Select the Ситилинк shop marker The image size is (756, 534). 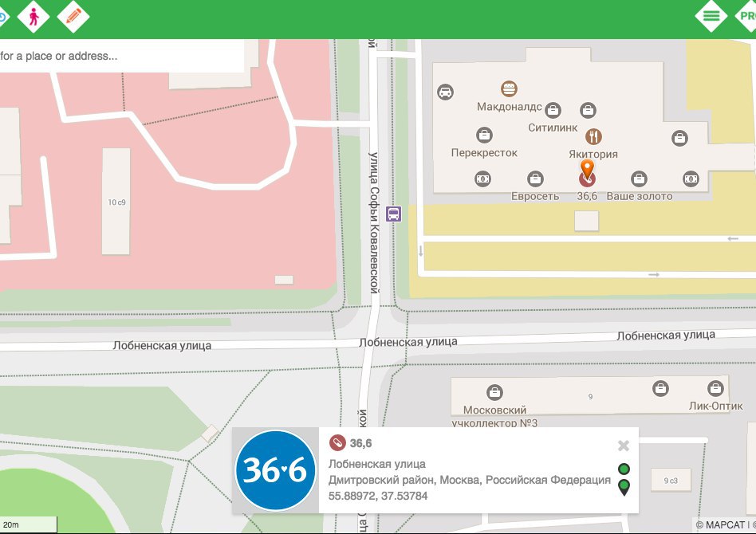(x=553, y=110)
